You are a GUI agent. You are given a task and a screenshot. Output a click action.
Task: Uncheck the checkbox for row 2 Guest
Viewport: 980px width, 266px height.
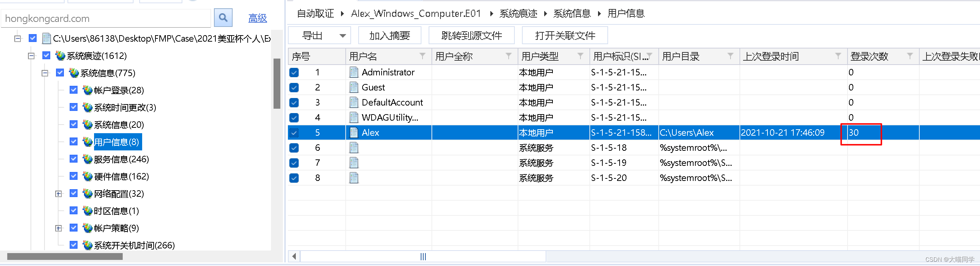[294, 88]
